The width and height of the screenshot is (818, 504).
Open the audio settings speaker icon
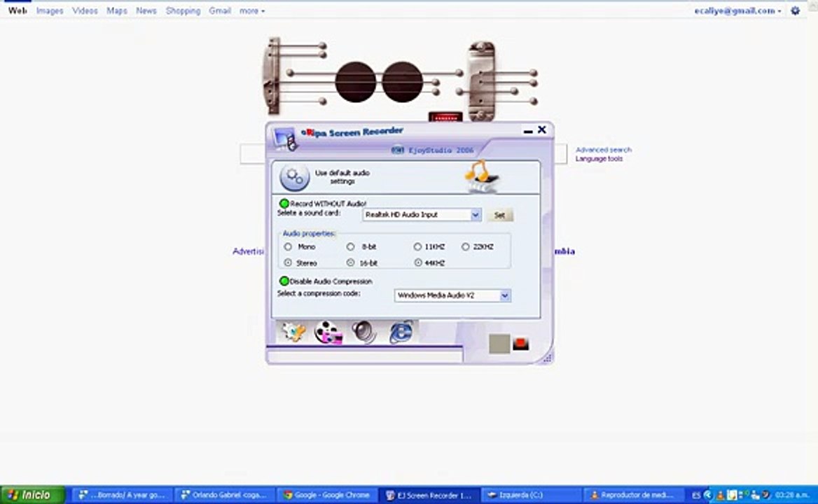(363, 332)
